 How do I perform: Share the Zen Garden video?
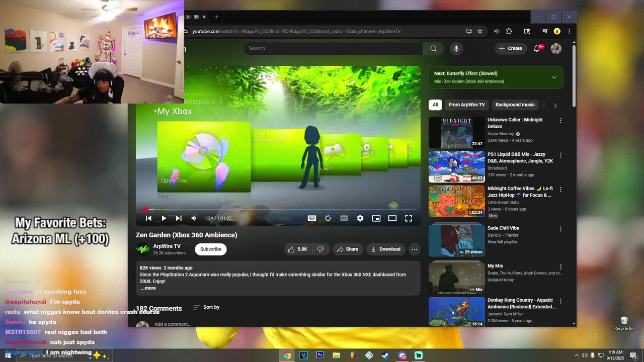pos(348,249)
